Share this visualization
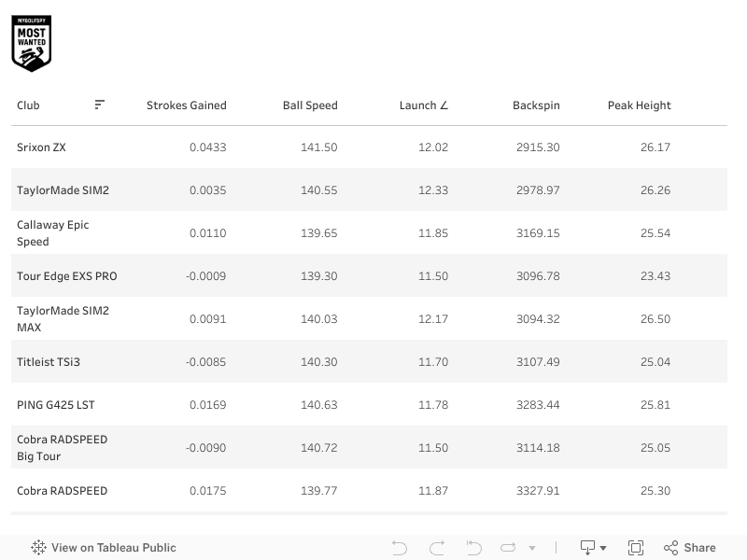Screen dimensions: 747x560 (689, 548)
